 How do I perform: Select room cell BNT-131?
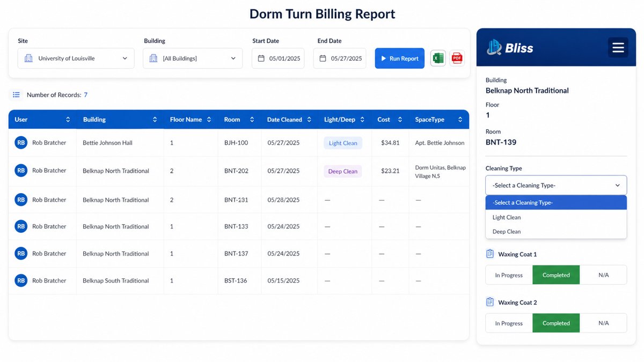click(x=236, y=200)
